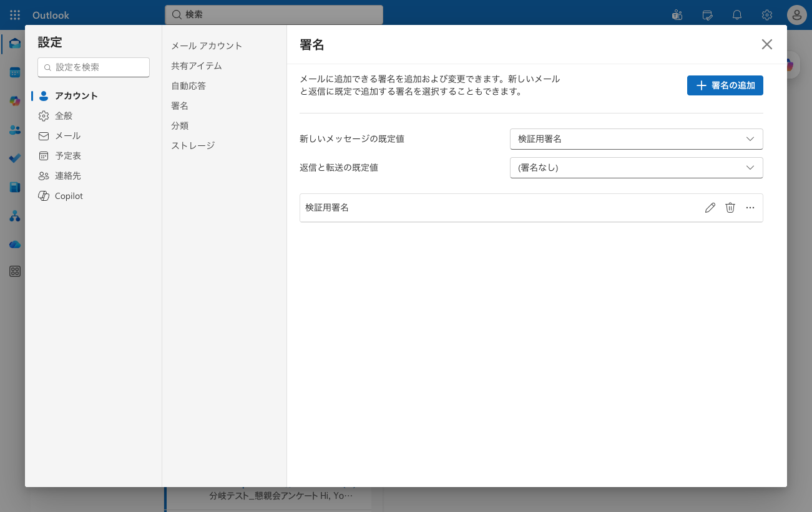The width and height of the screenshot is (812, 512).
Task: Click 署名の追加 button
Action: [x=725, y=85]
